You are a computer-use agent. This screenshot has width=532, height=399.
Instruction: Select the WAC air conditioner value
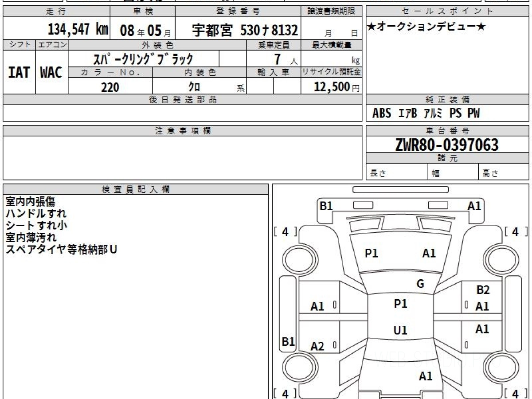(x=51, y=73)
